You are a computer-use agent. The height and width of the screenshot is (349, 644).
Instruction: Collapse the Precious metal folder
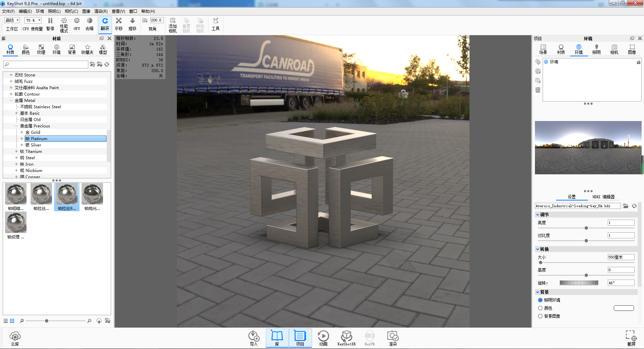click(x=16, y=126)
